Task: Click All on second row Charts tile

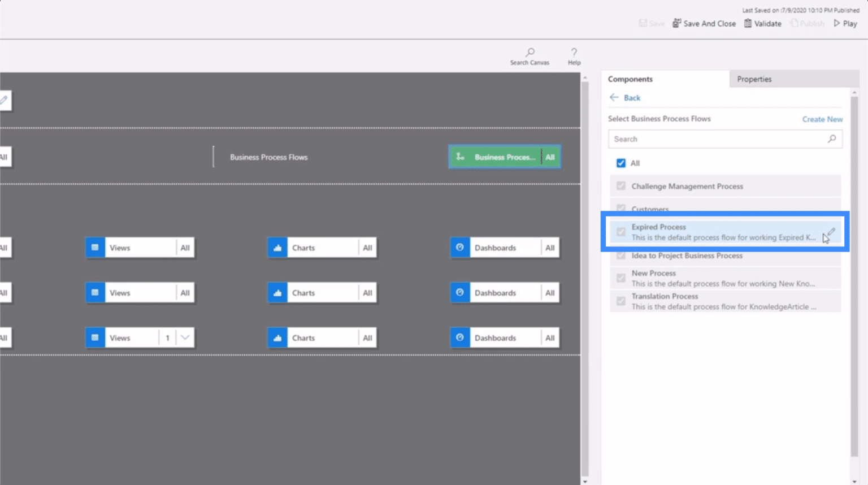Action: pos(367,293)
